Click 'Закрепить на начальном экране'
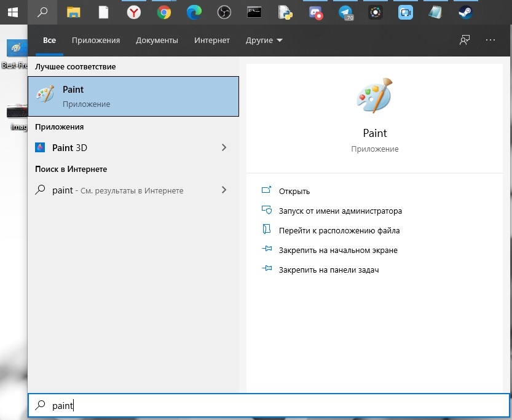This screenshot has width=512, height=420. tap(338, 250)
